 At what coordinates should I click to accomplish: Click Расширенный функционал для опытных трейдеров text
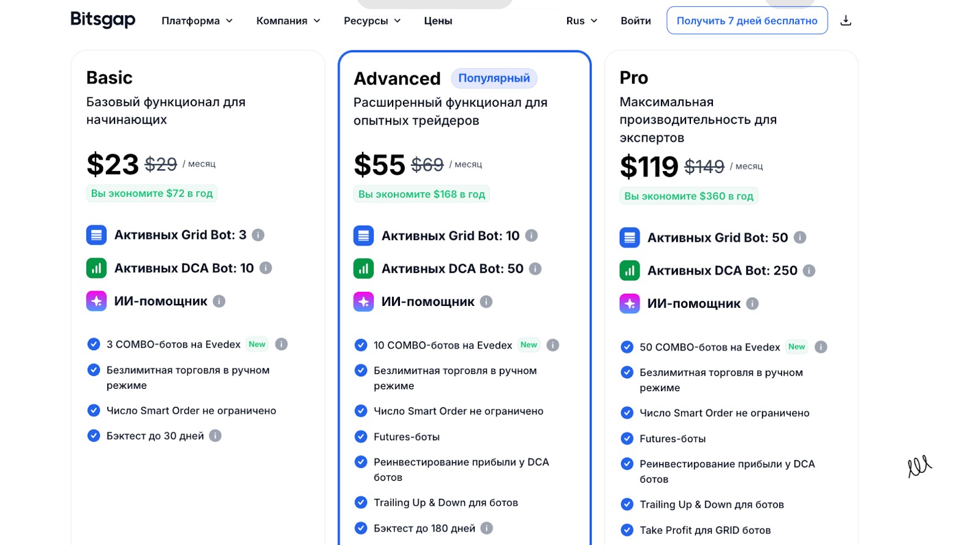(451, 112)
